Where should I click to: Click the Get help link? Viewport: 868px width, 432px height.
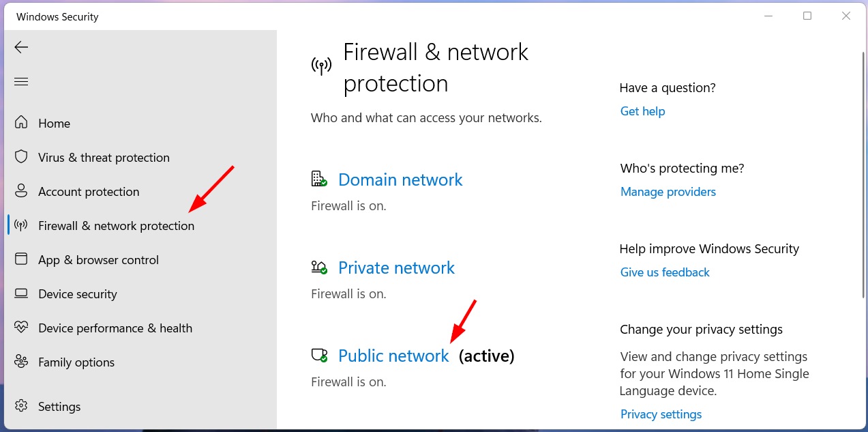(642, 111)
